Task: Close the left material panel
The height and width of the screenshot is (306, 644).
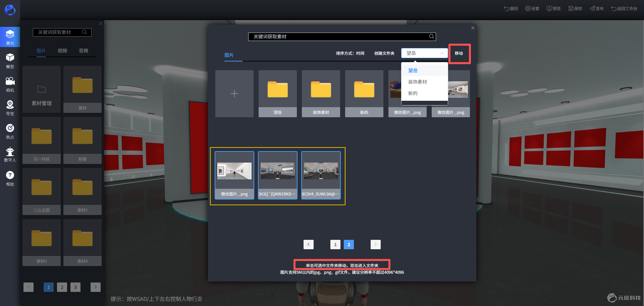Action: [101, 24]
